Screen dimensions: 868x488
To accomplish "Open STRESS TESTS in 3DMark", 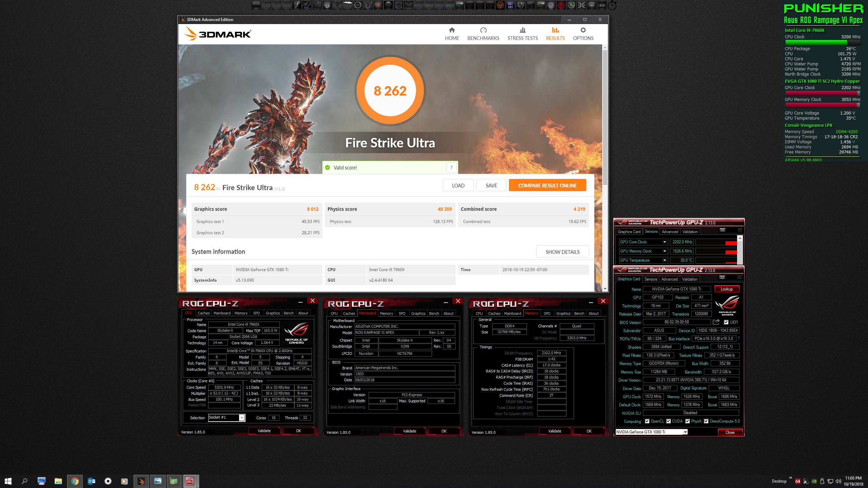I will point(522,34).
